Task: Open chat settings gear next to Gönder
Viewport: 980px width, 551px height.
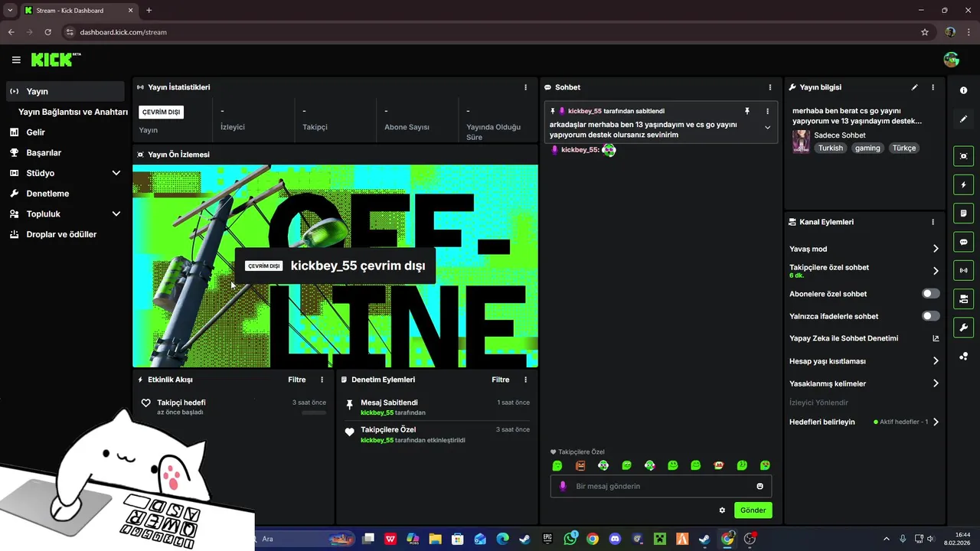Action: (x=722, y=510)
